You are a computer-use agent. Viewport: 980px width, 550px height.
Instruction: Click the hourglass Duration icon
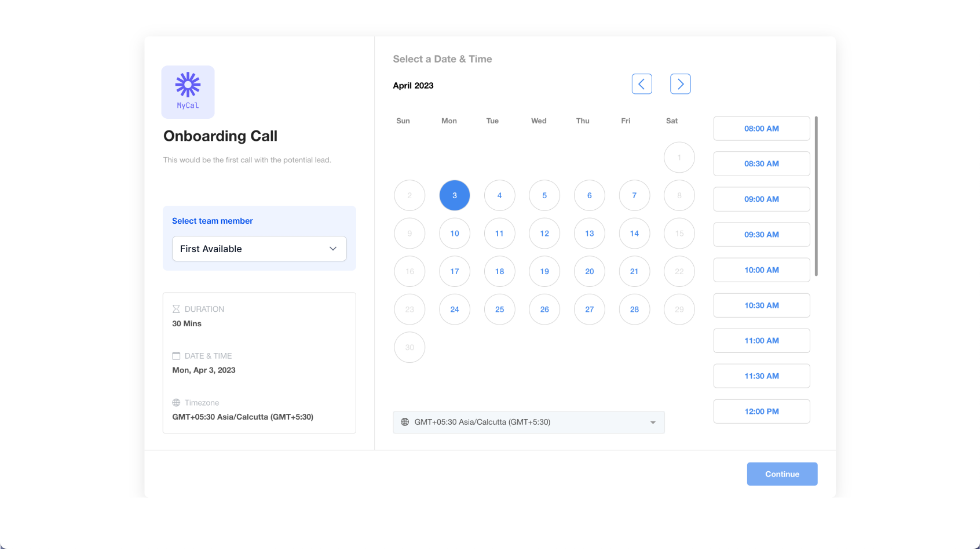point(176,309)
